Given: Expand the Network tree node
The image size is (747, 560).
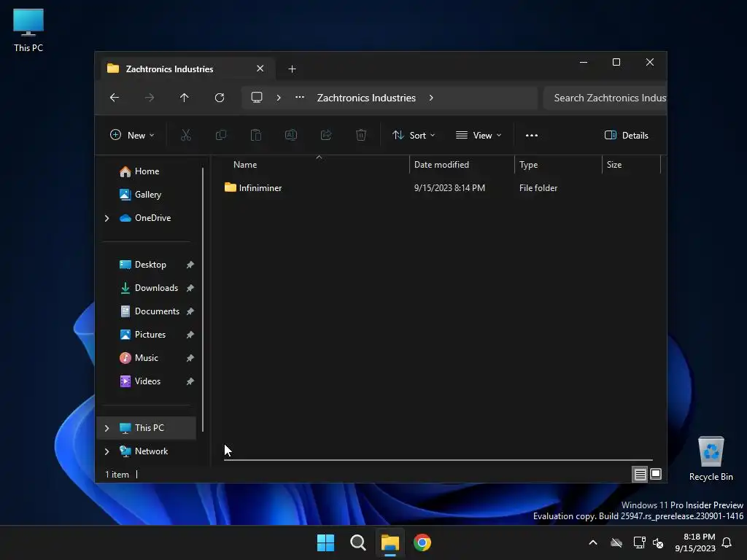Looking at the screenshot, I should pos(107,451).
